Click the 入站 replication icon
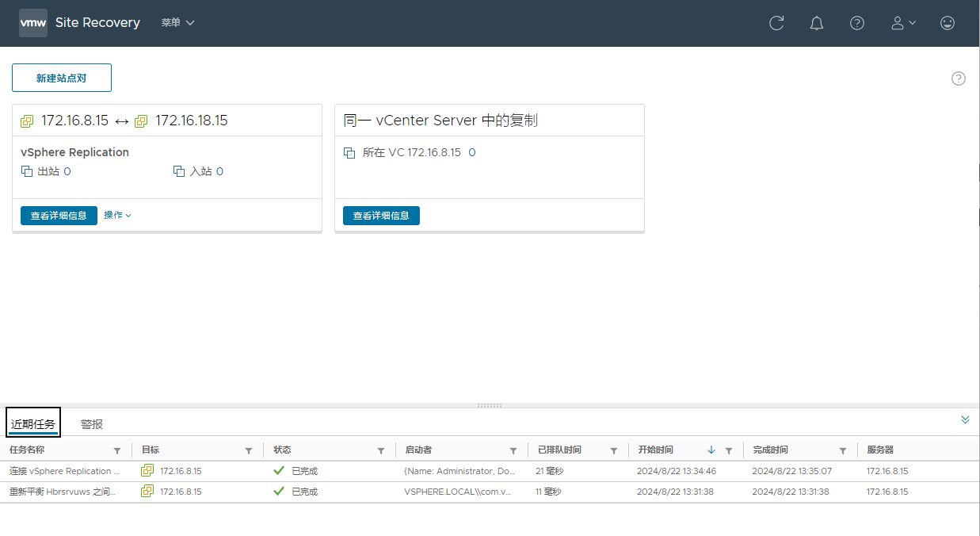This screenshot has width=980, height=536. click(179, 171)
